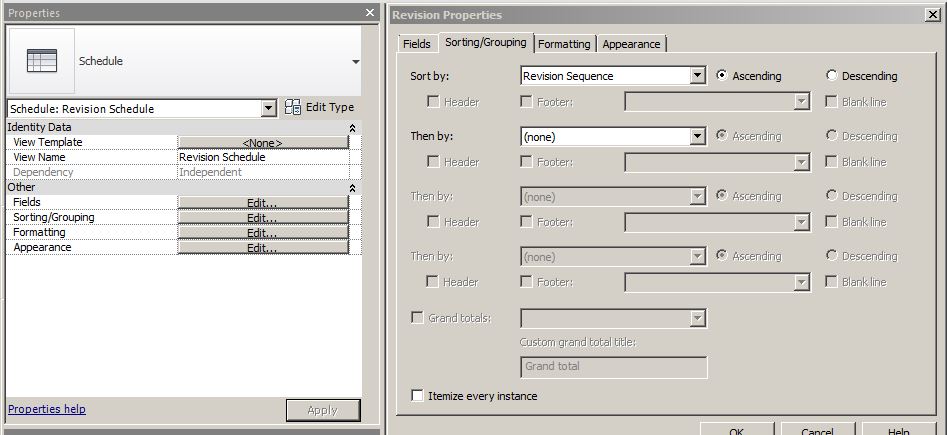947x435 pixels.
Task: Click the Edit Type icon
Action: (294, 107)
